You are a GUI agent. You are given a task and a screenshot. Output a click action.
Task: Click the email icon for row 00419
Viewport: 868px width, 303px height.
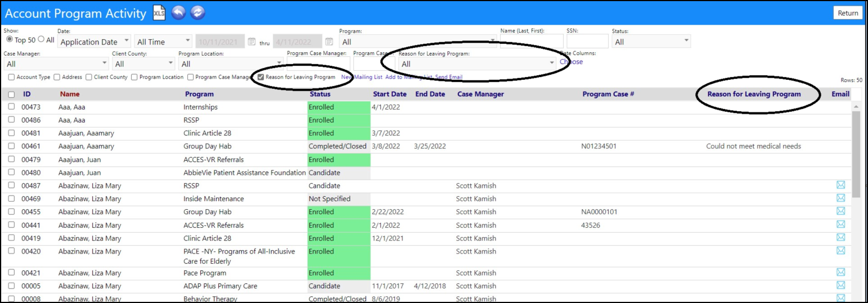tap(841, 238)
